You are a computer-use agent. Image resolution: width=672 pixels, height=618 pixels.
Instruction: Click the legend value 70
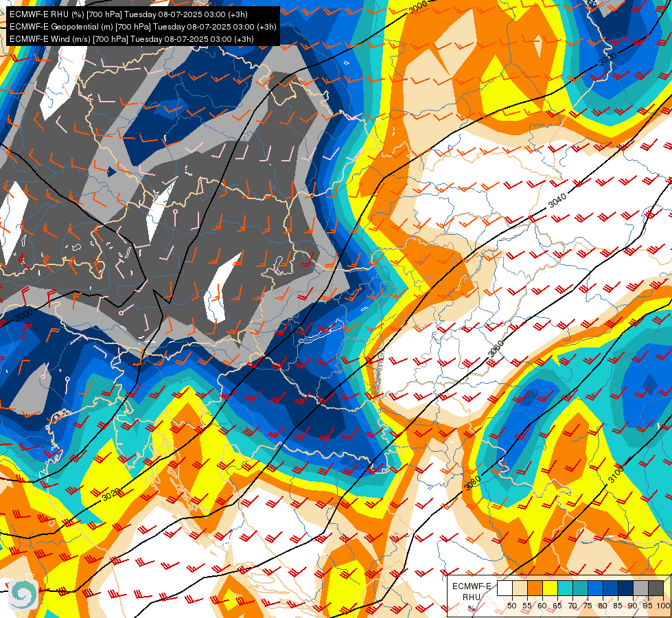click(x=572, y=606)
